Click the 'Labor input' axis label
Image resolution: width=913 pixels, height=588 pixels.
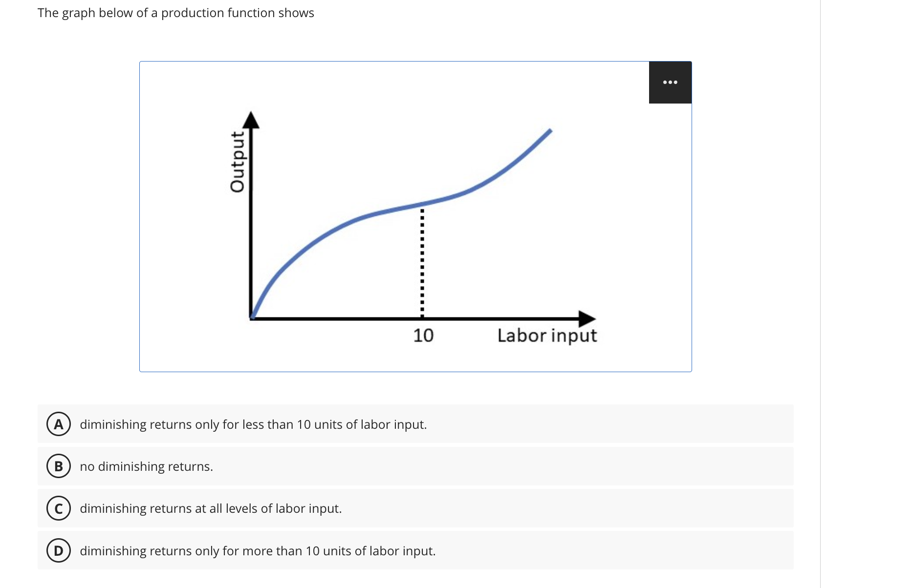547,336
